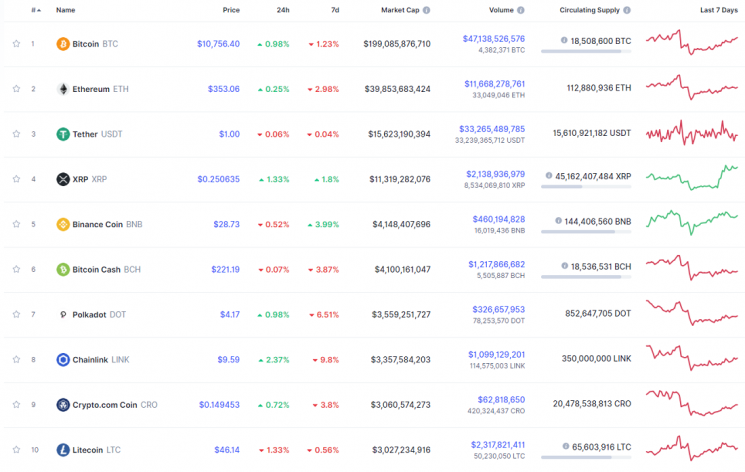Sort by the 24h change column
This screenshot has height=472, width=745.
click(x=283, y=10)
